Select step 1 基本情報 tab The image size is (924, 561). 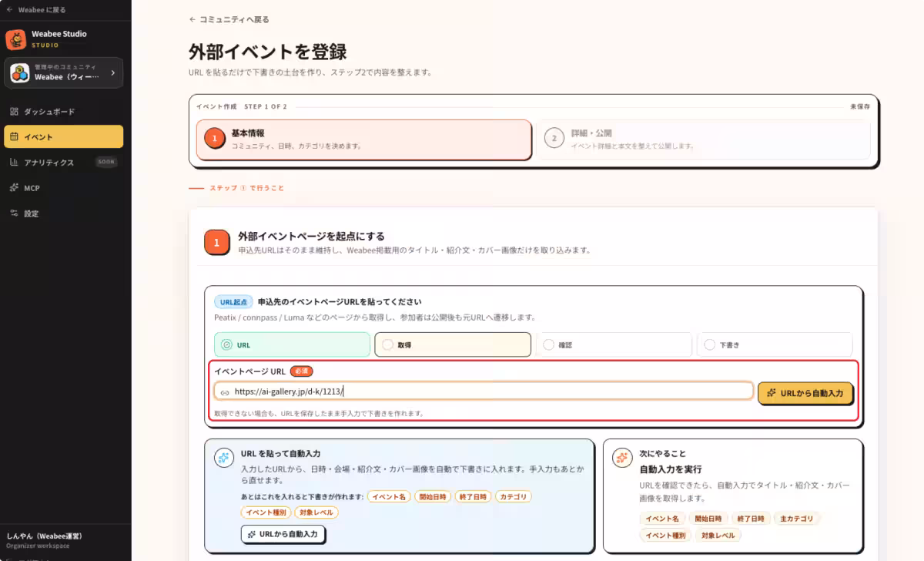click(x=363, y=139)
